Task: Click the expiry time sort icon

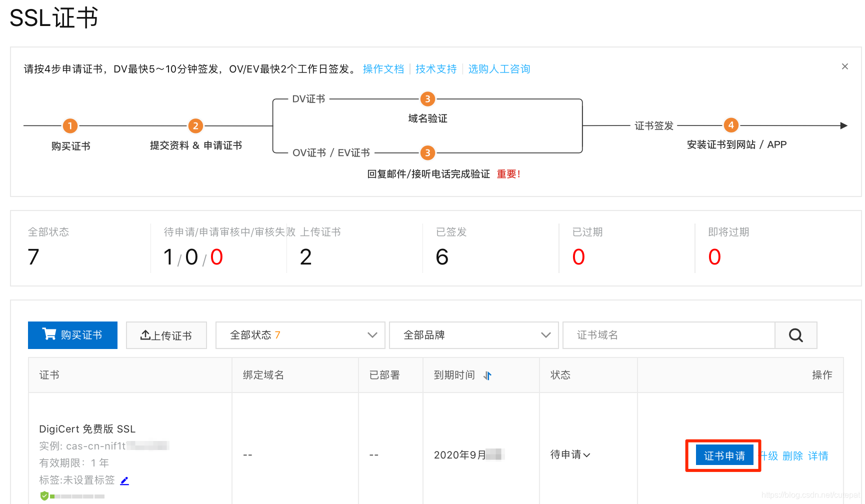Action: (x=487, y=375)
